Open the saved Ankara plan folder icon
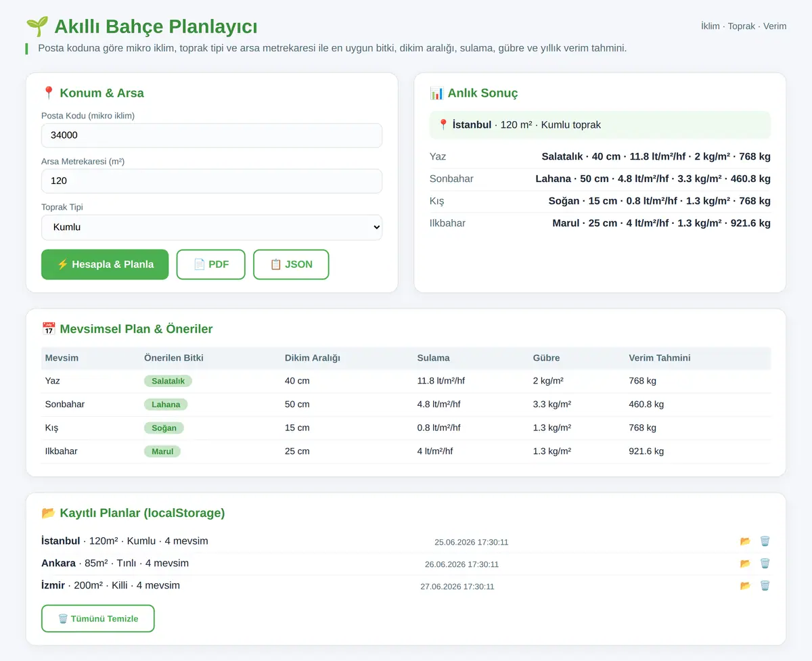Viewport: 812px width, 661px height. (745, 564)
